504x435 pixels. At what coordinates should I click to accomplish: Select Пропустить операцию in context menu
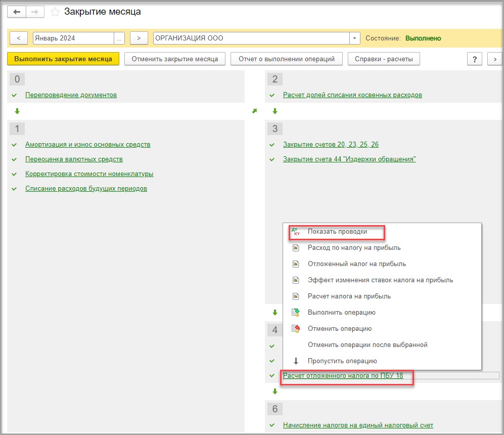coord(382,361)
